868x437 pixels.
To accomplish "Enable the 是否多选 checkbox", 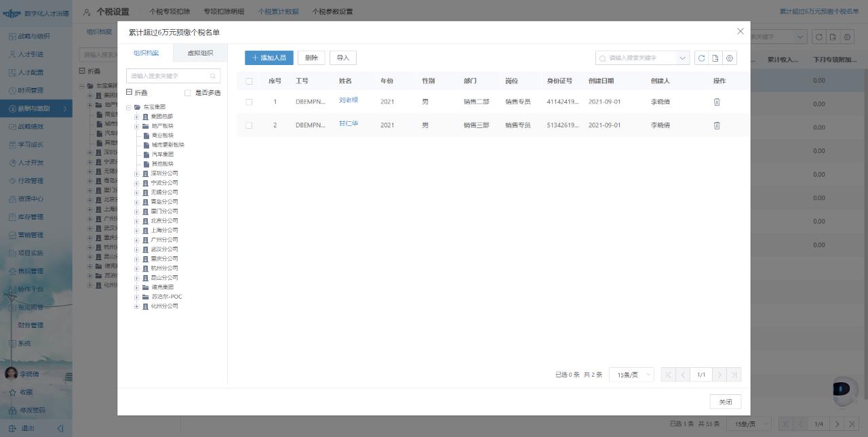I will point(188,93).
